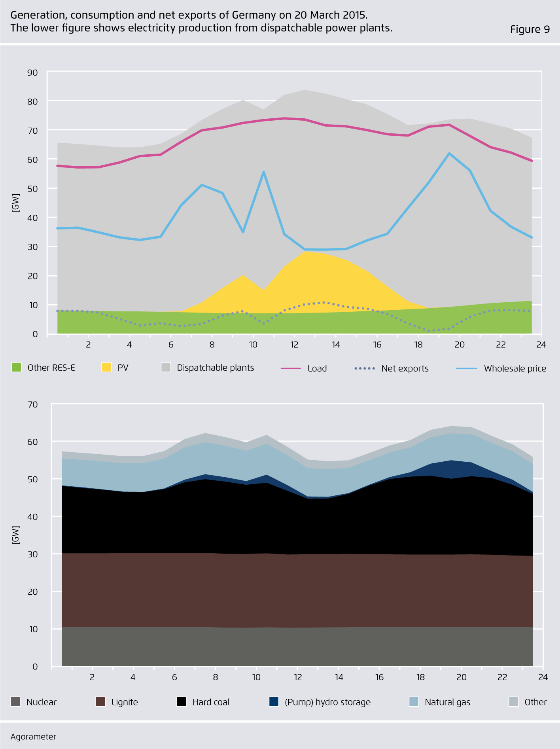
Task: Select the 'Wholesale price' legend label
Action: coord(515,368)
